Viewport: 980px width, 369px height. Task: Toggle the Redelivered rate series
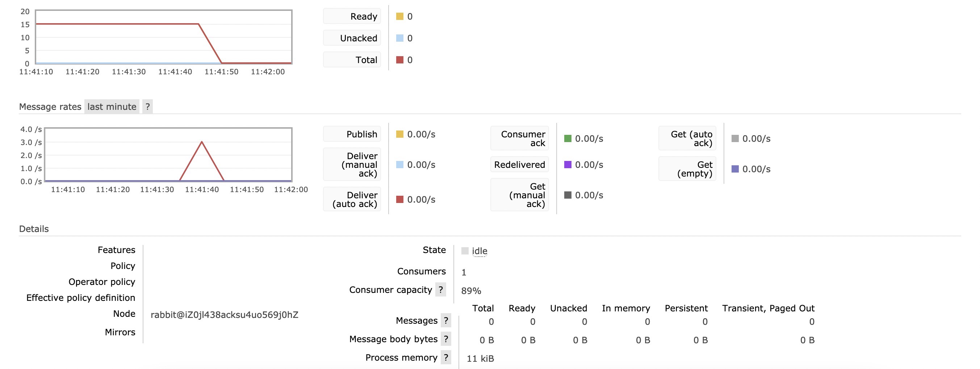(520, 165)
